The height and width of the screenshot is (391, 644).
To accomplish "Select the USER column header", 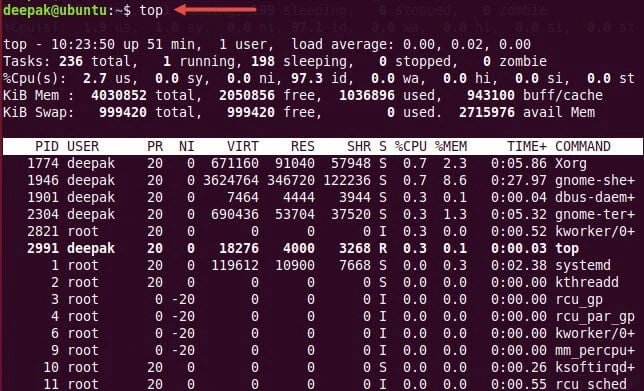I will 83,146.
